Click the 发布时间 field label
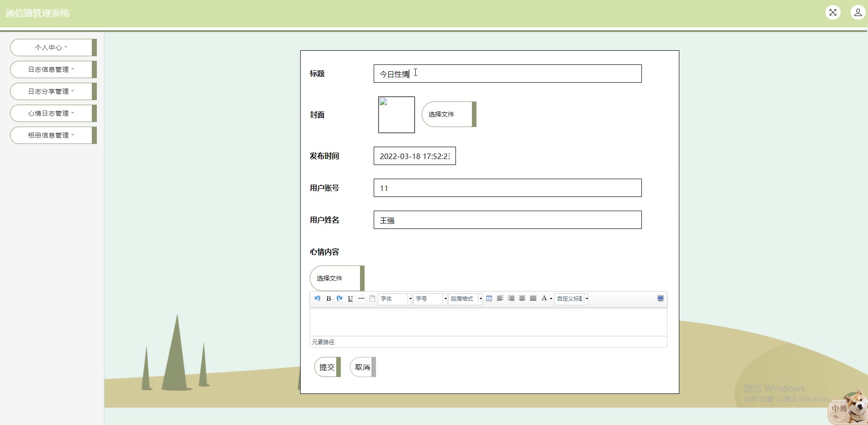 click(x=324, y=156)
